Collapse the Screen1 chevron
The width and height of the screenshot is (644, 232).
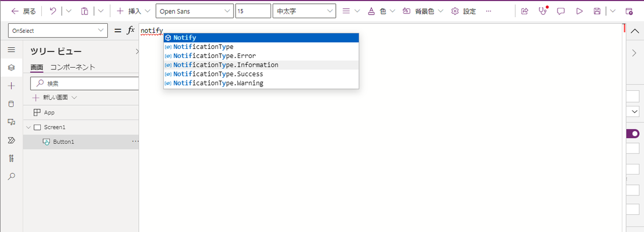pos(28,127)
